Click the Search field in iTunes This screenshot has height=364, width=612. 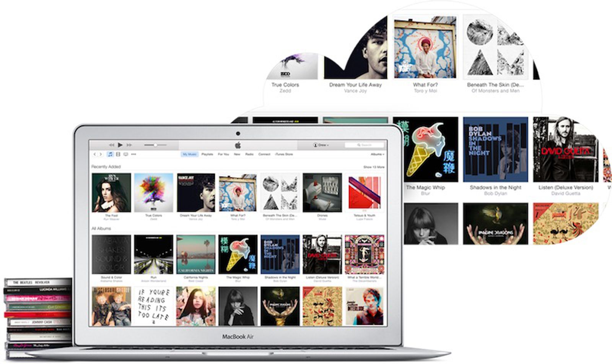(x=365, y=145)
